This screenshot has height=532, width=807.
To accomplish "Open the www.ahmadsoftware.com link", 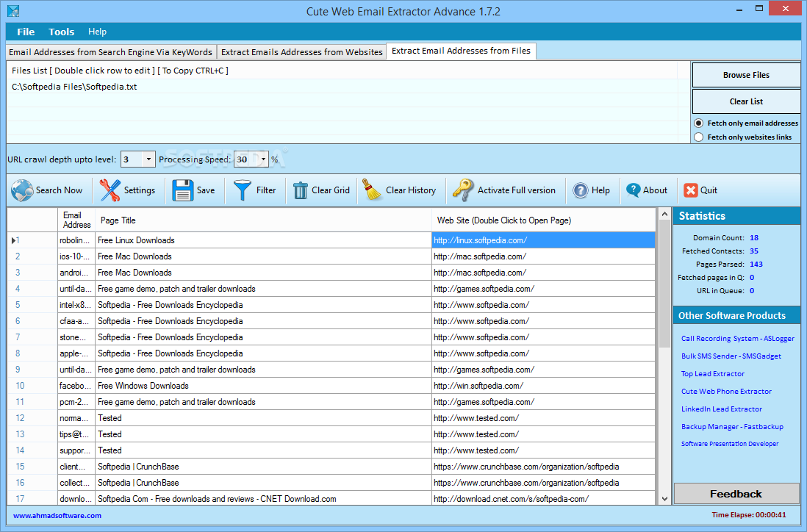I will (x=57, y=516).
